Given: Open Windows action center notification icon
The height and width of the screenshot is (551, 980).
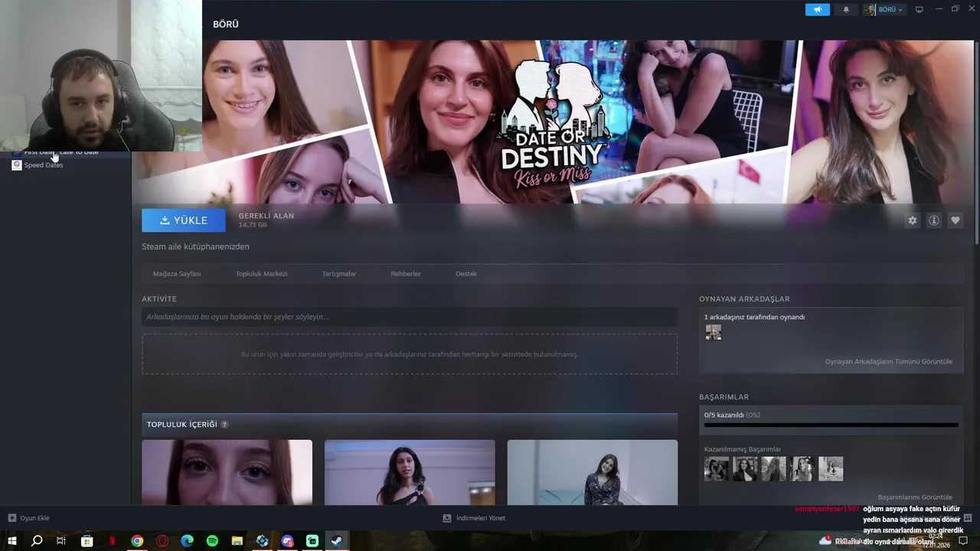Looking at the screenshot, I should pos(963,541).
